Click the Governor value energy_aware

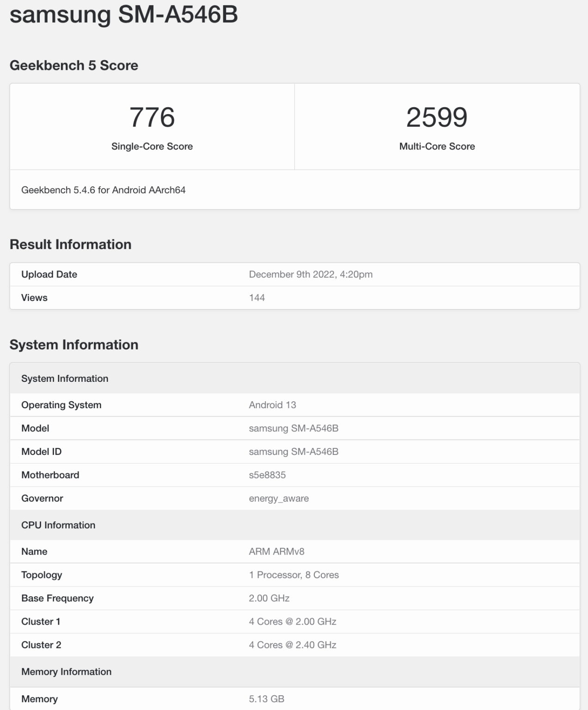tap(278, 498)
